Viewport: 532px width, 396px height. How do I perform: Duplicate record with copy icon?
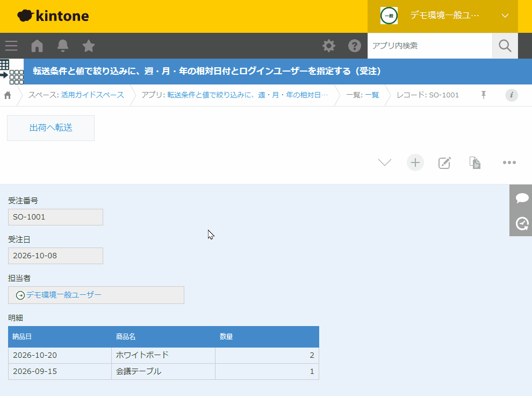pos(475,162)
